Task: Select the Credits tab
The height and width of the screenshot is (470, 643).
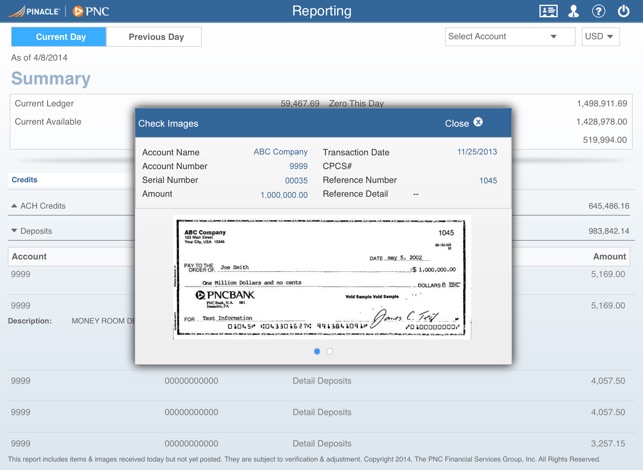Action: pos(25,180)
